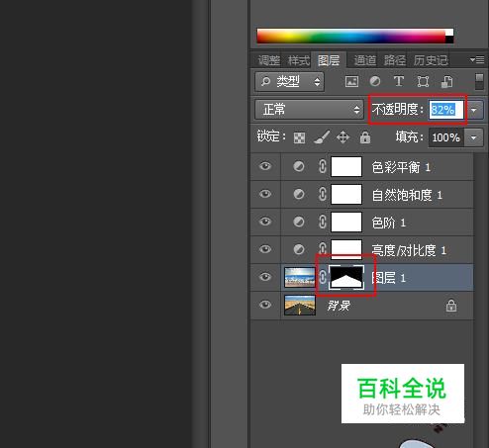Screen dimensions: 489x448
Task: Select 色阶 1 layer mask thumbnail
Action: pos(346,222)
